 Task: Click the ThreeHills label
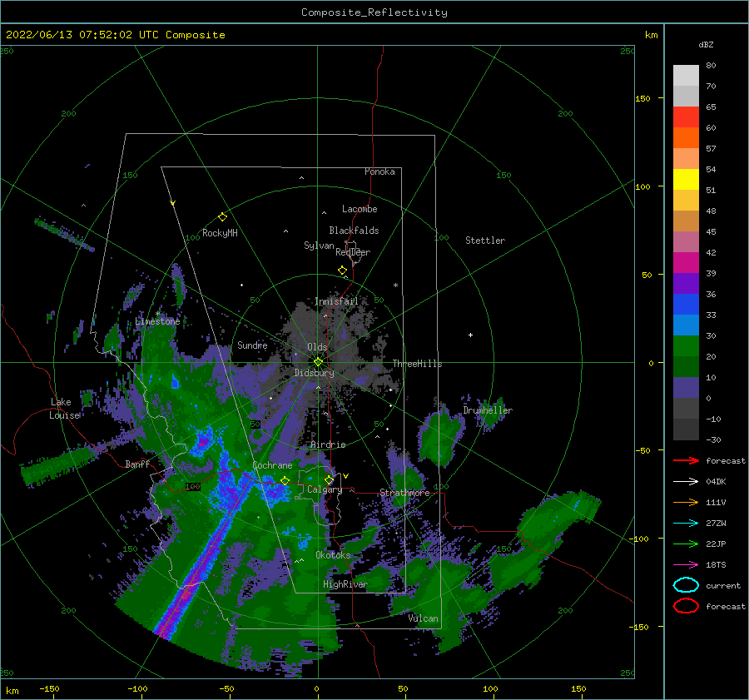[x=418, y=364]
